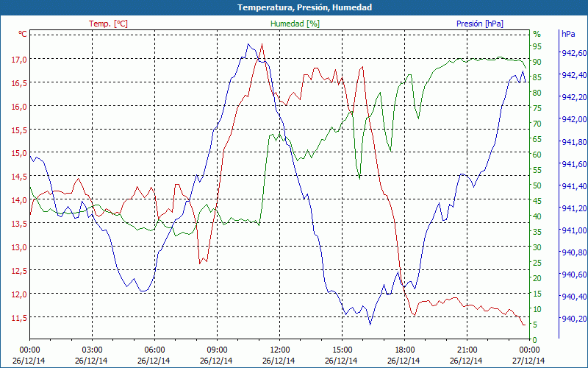Click the '70' humidity axis value

(x=537, y=124)
